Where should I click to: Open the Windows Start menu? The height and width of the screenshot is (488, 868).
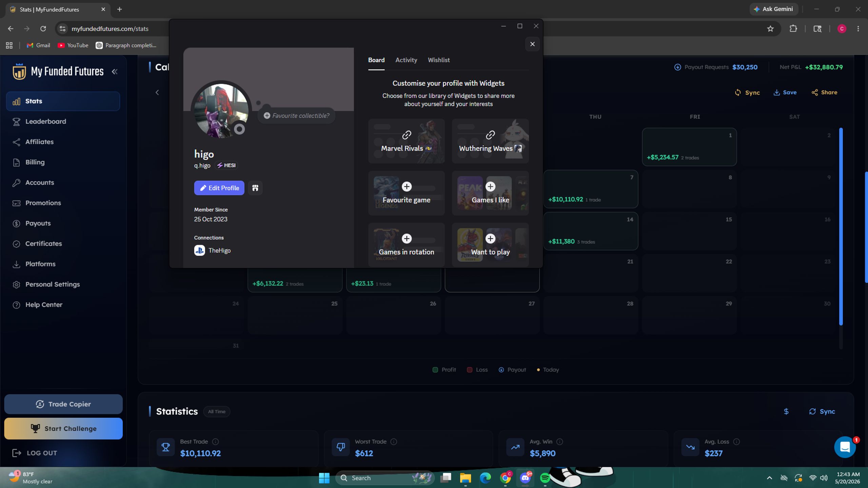(x=324, y=478)
